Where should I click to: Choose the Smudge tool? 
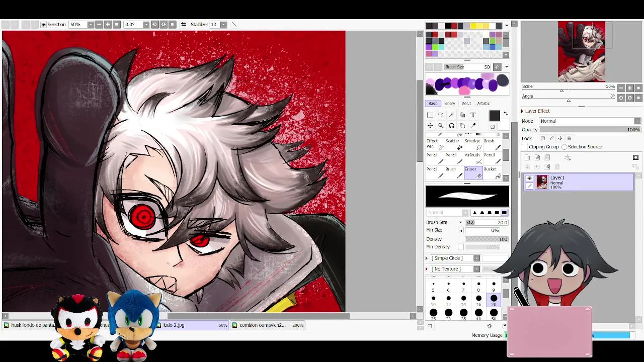coord(473,144)
